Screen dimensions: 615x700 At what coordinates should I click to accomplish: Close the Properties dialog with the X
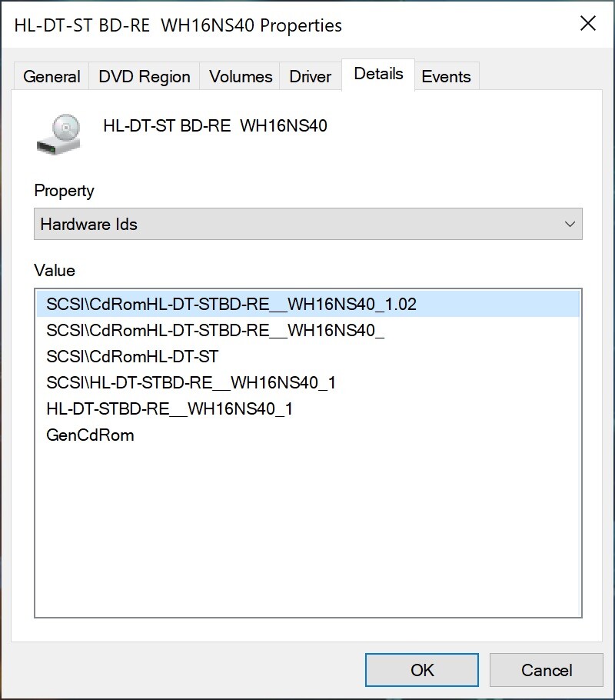point(588,23)
